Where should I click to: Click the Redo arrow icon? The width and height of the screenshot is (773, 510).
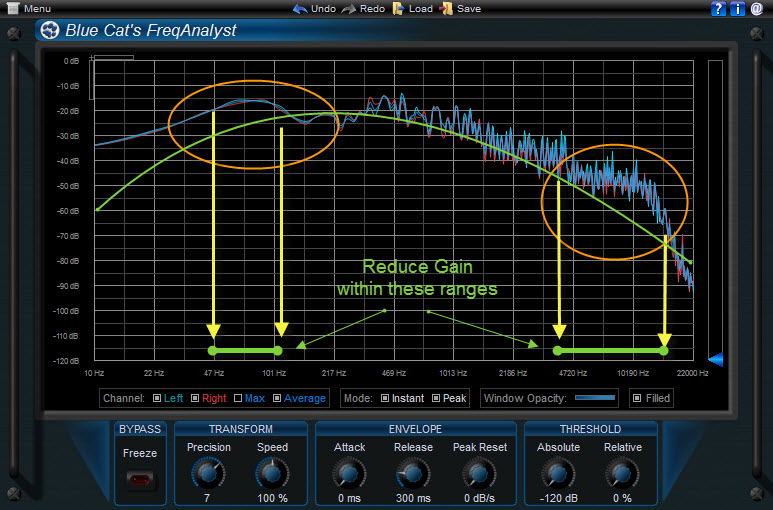click(349, 8)
